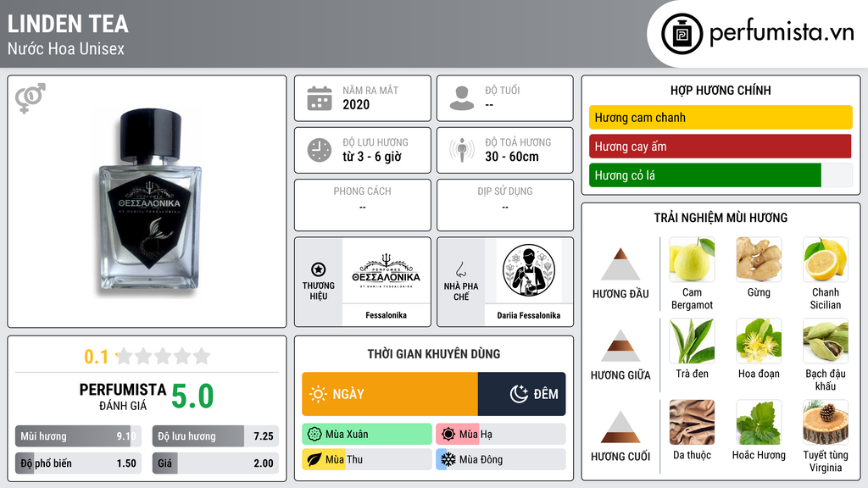Click the perfumista.vn bottle logo icon

click(682, 34)
